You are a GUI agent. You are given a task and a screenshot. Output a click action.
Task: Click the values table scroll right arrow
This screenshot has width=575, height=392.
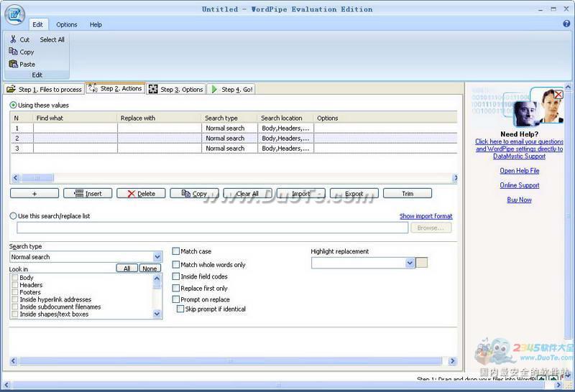click(x=455, y=177)
